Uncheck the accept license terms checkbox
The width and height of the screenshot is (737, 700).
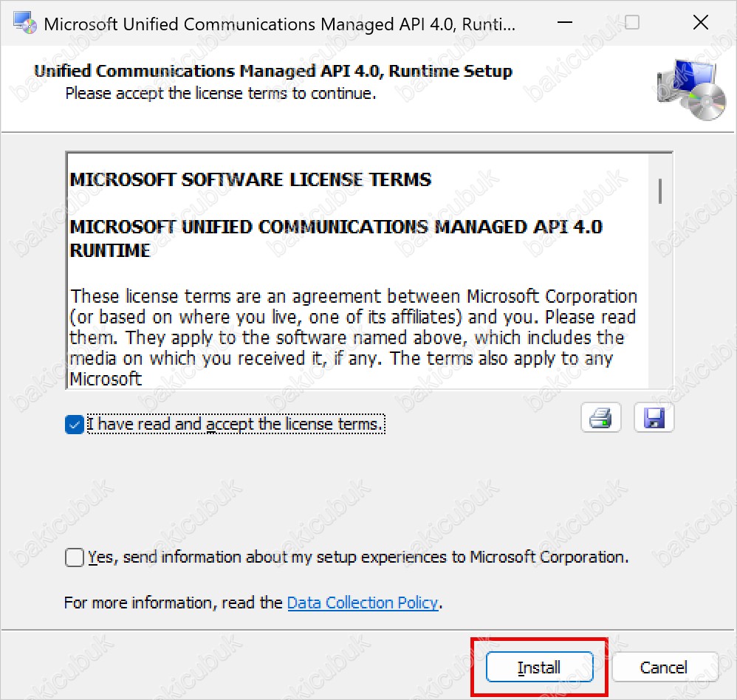(75, 425)
